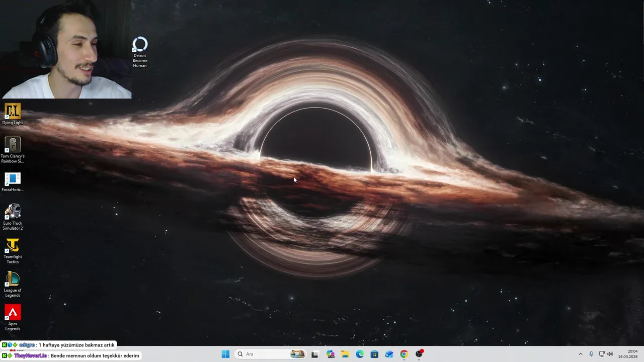Open the Windows Start menu

tap(225, 354)
